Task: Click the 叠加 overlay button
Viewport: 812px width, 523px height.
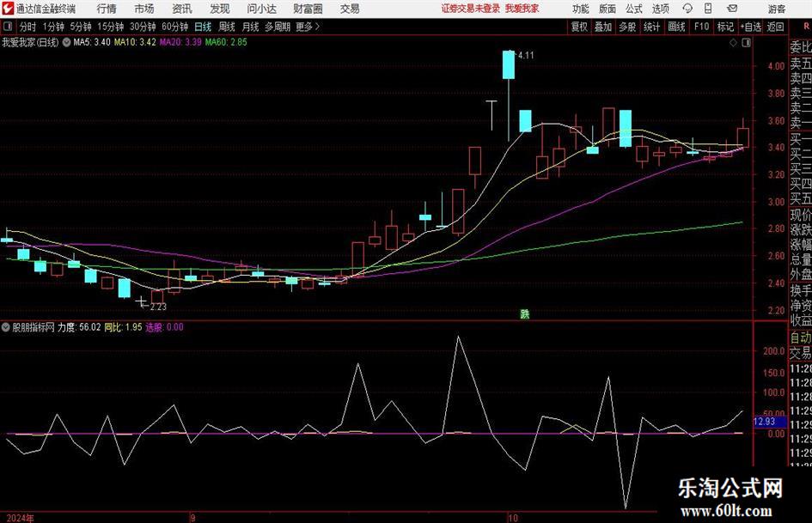Action: 603,27
